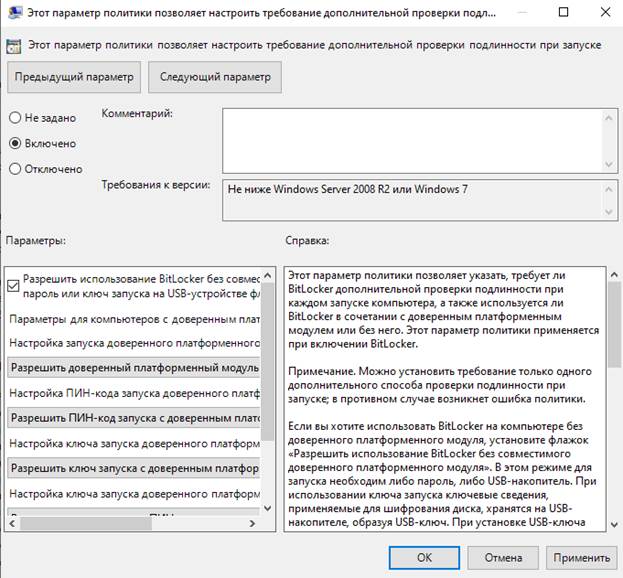Apply changes with the "Применить" button
The width and height of the screenshot is (623, 578).
pyautogui.click(x=581, y=556)
